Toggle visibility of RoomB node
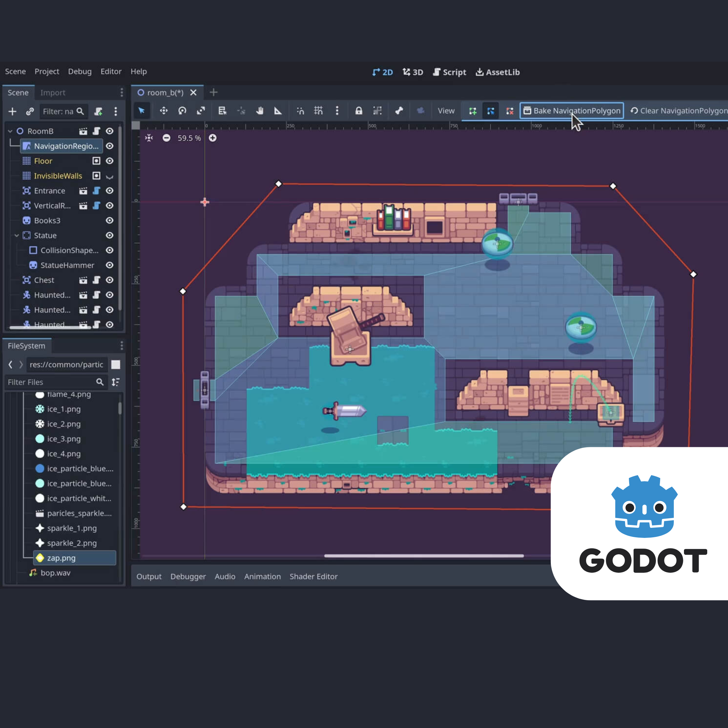728x728 pixels. point(110,131)
